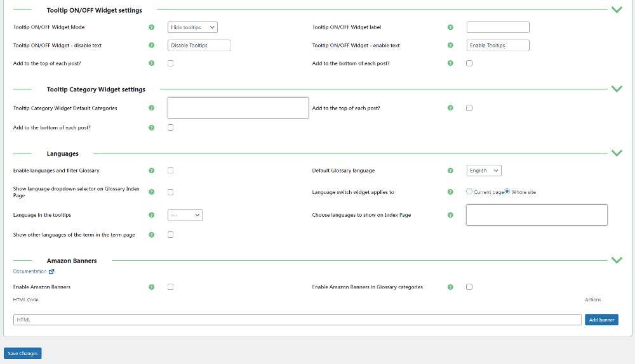
Task: Click help icon for Language in the tooltips
Action: [x=151, y=215]
